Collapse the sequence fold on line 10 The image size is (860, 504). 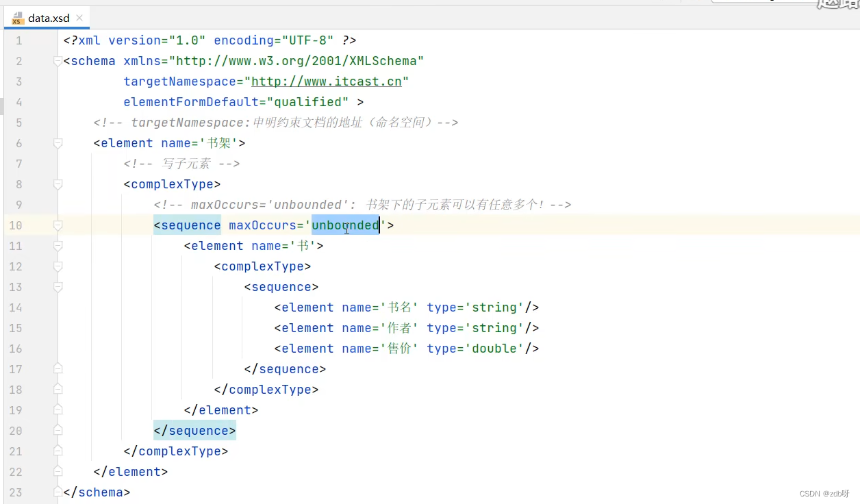58,225
